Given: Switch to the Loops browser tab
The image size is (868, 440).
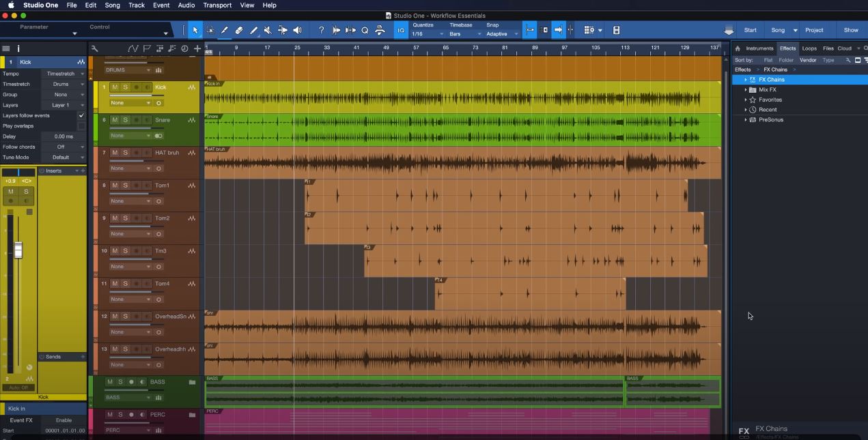Looking at the screenshot, I should coord(809,48).
